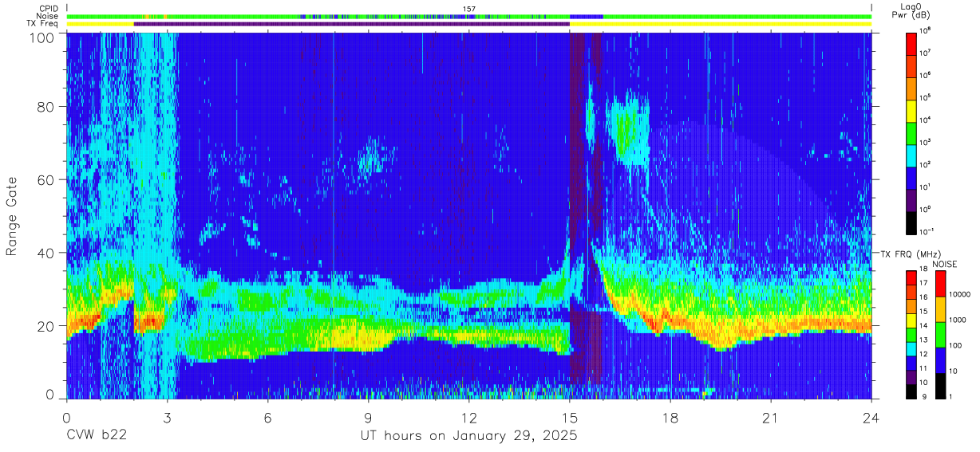Viewport: 980px width, 452px height.
Task: Click the 10^2 label on power colorbar
Action: coord(926,164)
